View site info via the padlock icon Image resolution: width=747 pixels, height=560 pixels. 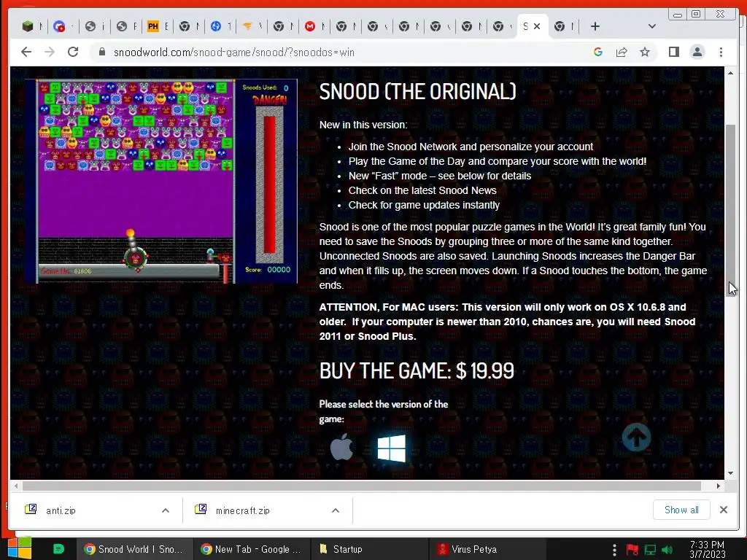coord(101,52)
